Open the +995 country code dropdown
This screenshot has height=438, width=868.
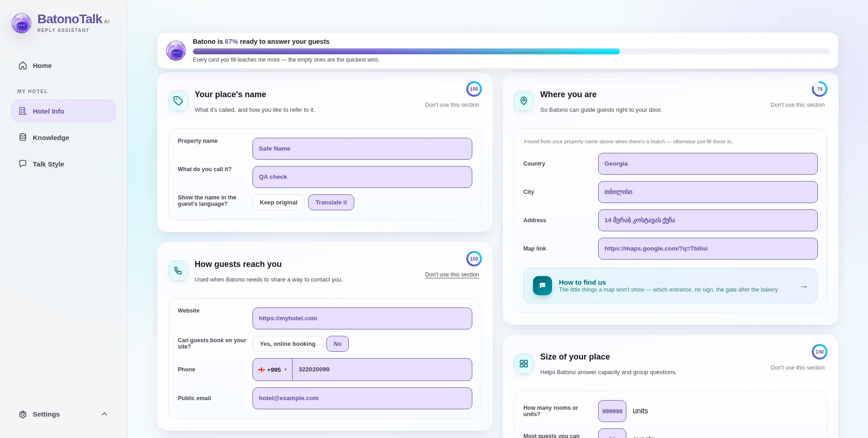click(x=273, y=370)
